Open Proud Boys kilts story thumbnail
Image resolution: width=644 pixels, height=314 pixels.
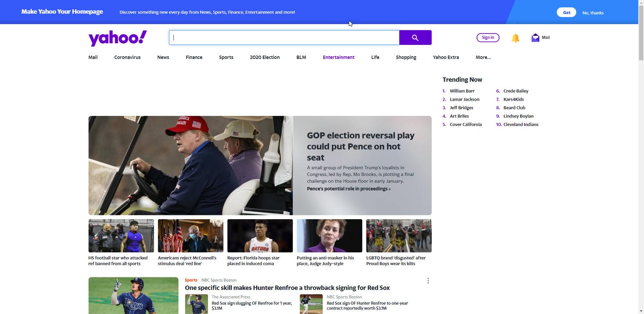[399, 236]
